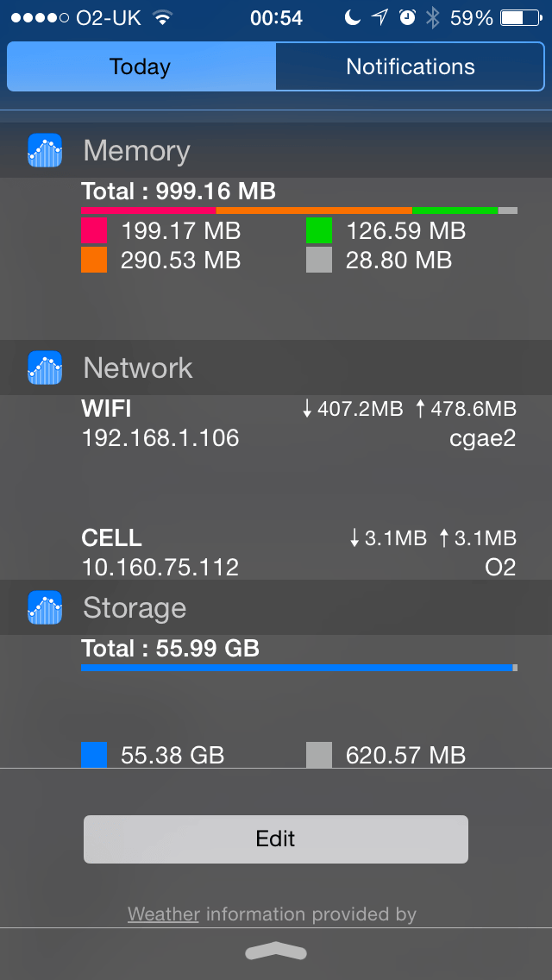Tap the Memory widget app icon
Screen dimensions: 552x980
[45, 151]
